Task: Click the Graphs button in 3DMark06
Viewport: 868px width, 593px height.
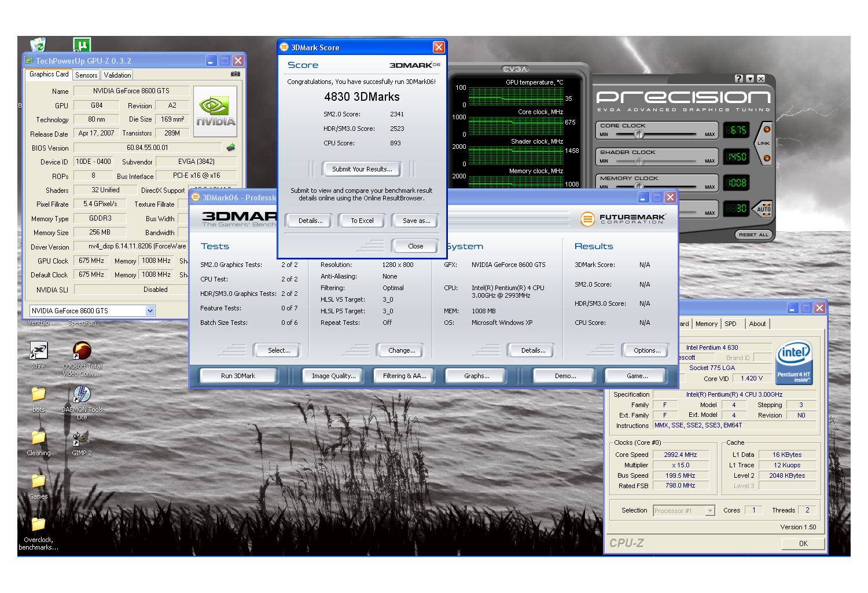Action: (x=476, y=376)
